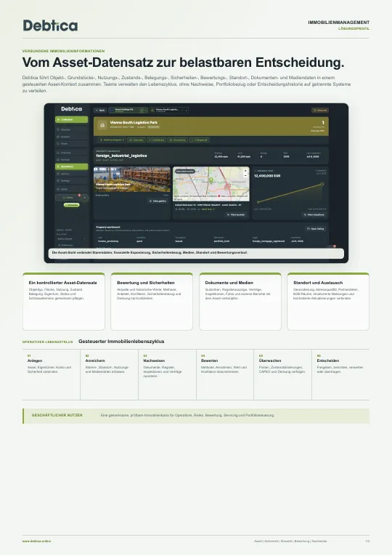Click lifecycle step 06 Entscheiden
Viewport: 392px width, 556px height.
coord(340,374)
